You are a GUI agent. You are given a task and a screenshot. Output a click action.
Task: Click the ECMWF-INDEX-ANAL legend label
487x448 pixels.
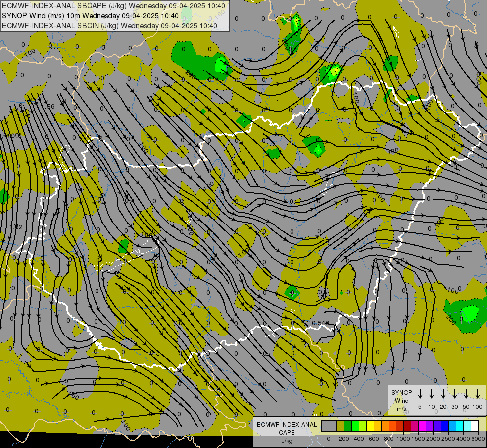coord(287,425)
